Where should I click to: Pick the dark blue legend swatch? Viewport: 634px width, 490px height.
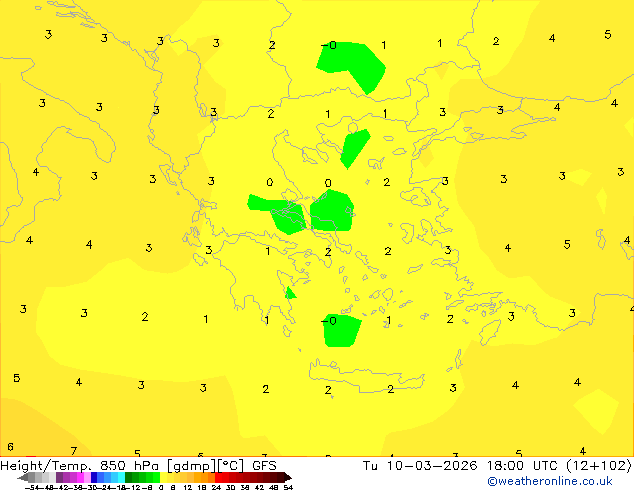94,477
